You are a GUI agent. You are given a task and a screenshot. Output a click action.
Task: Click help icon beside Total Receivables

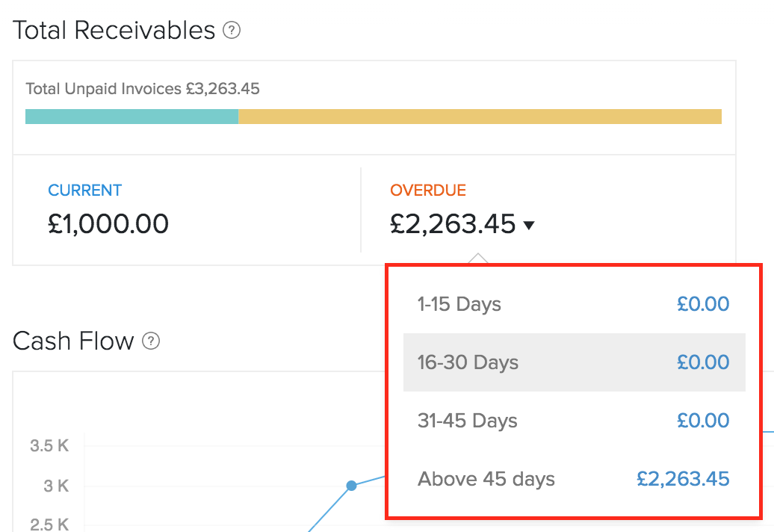pyautogui.click(x=232, y=31)
